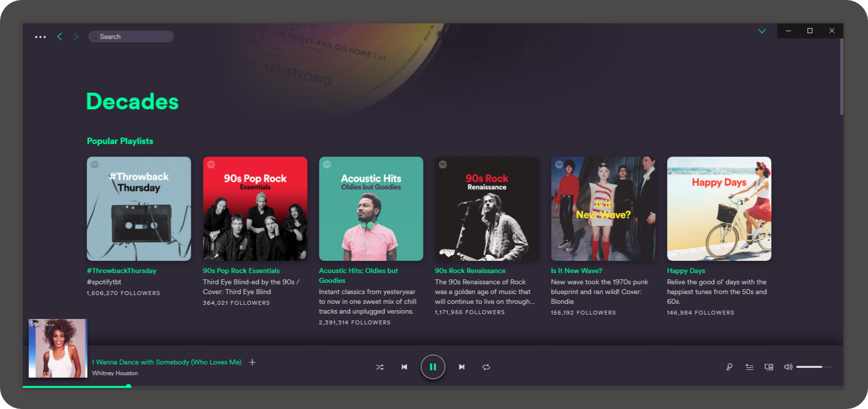
Task: Click the 90s Rock Renaissance title link
Action: point(470,271)
